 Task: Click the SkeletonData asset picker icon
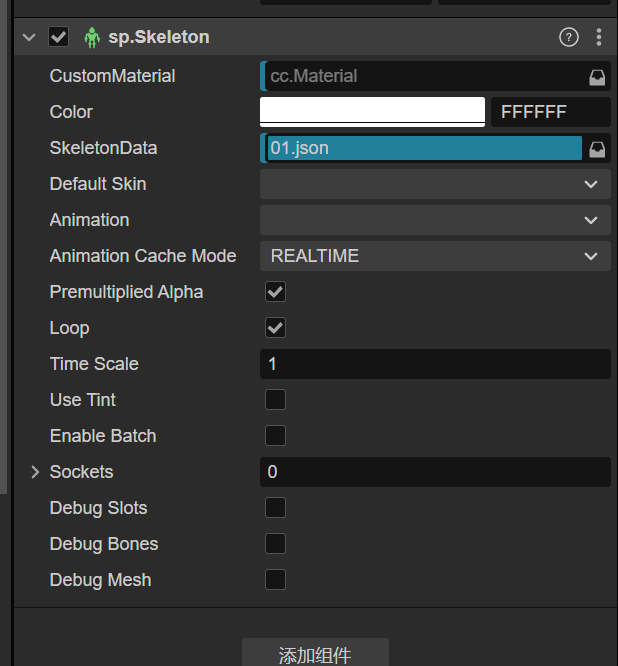coord(597,149)
